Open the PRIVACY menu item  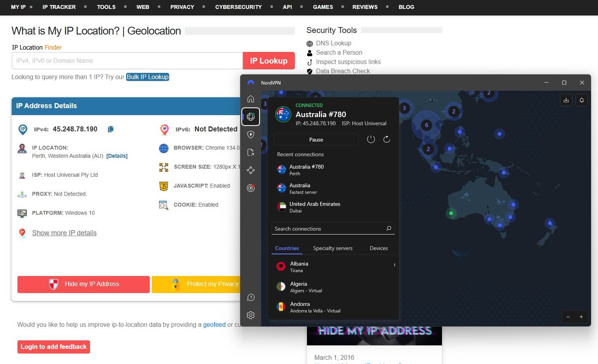click(x=182, y=7)
